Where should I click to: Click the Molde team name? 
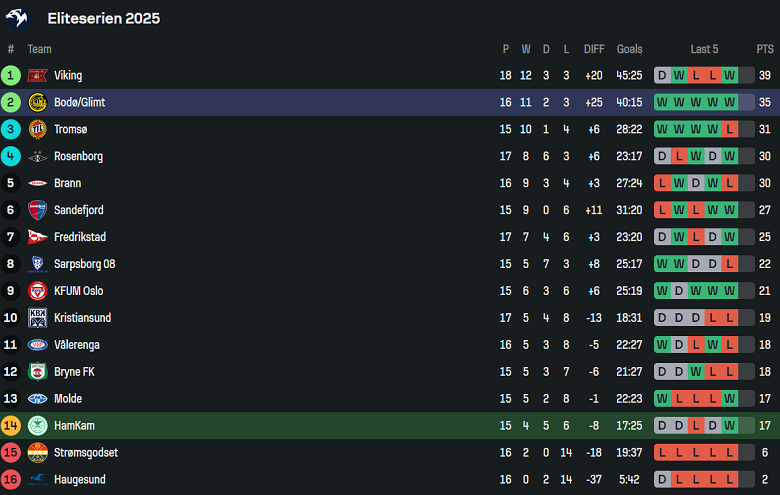tap(69, 399)
